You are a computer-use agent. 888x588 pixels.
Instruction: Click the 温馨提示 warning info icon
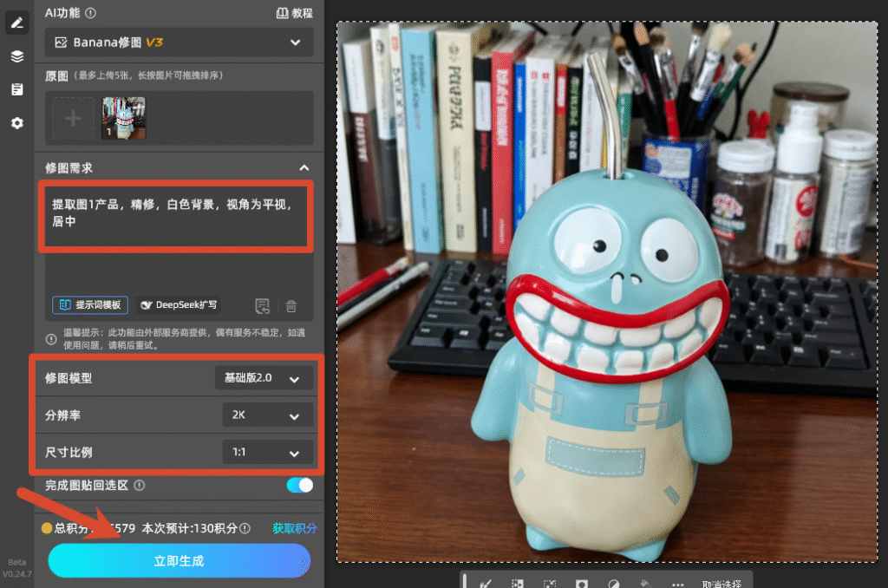(x=51, y=339)
